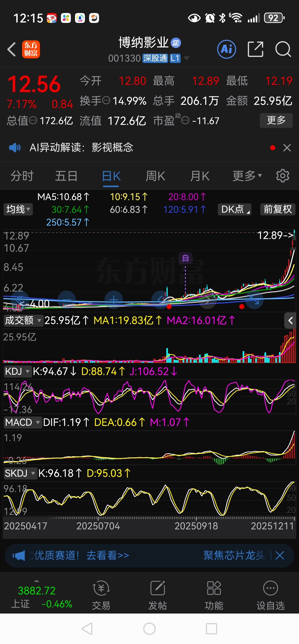Tap the current price 12.56

(x=34, y=84)
